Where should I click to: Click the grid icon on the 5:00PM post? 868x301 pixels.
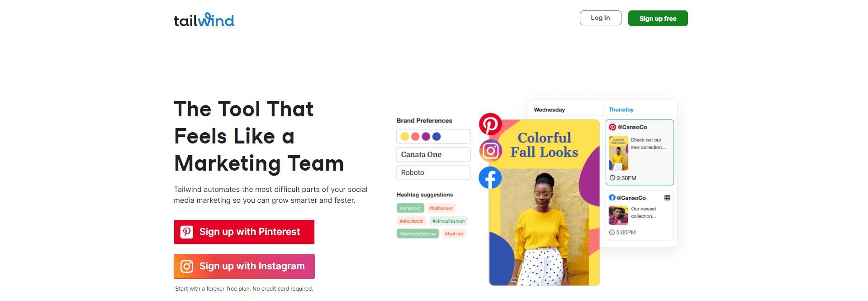pyautogui.click(x=667, y=198)
